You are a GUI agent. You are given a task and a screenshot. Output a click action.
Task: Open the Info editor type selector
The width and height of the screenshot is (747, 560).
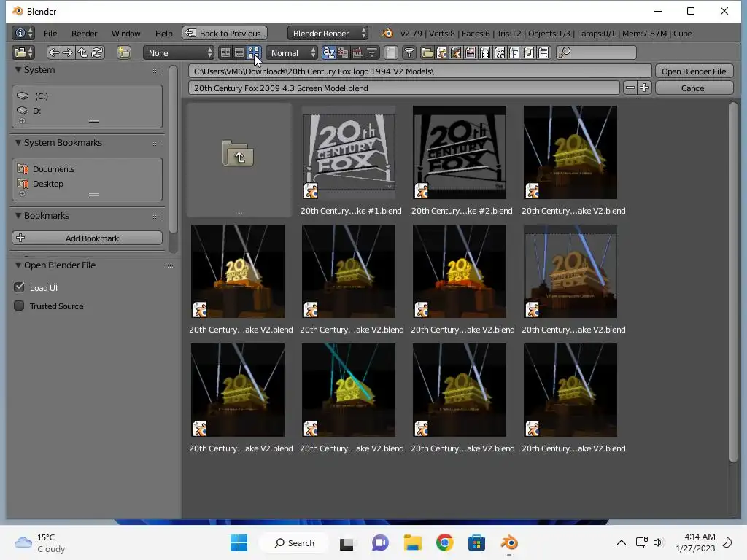(23, 33)
